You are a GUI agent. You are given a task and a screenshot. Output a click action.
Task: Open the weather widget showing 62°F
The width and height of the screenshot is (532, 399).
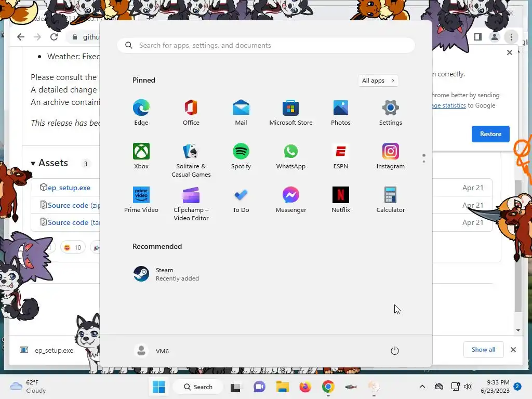tap(28, 387)
